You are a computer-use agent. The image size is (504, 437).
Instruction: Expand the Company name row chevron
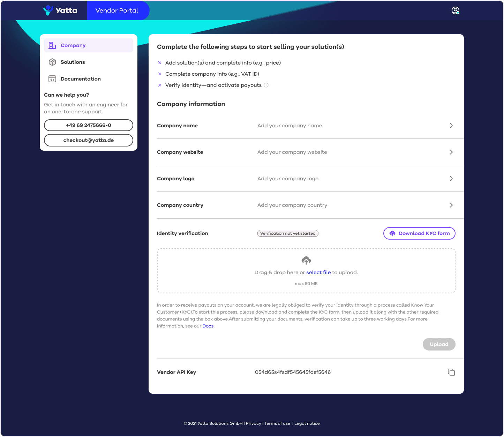[x=451, y=126]
